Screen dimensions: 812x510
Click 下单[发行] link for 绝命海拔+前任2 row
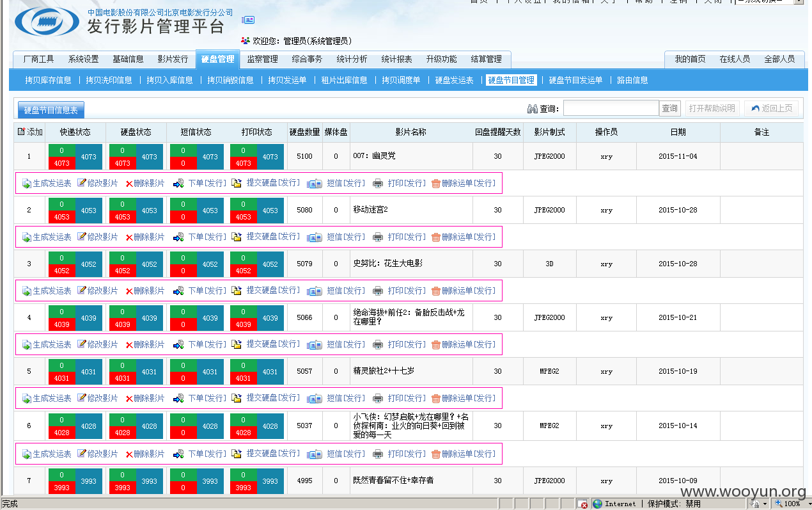pyautogui.click(x=207, y=345)
